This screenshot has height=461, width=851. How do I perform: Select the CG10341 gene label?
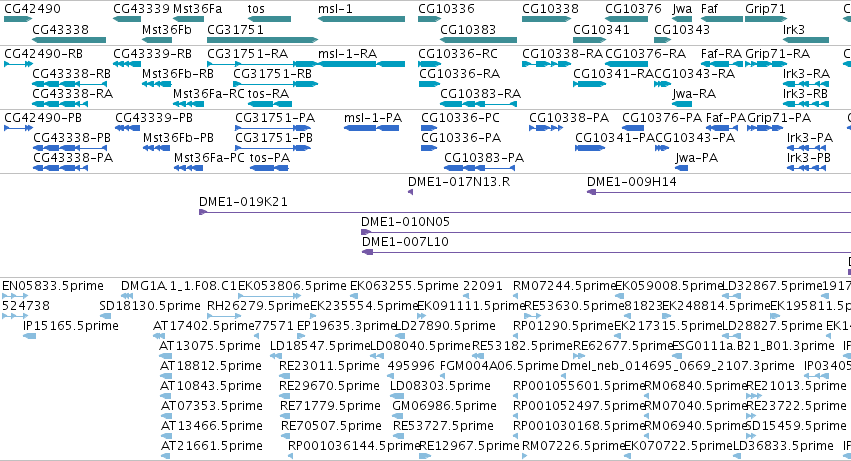click(601, 30)
